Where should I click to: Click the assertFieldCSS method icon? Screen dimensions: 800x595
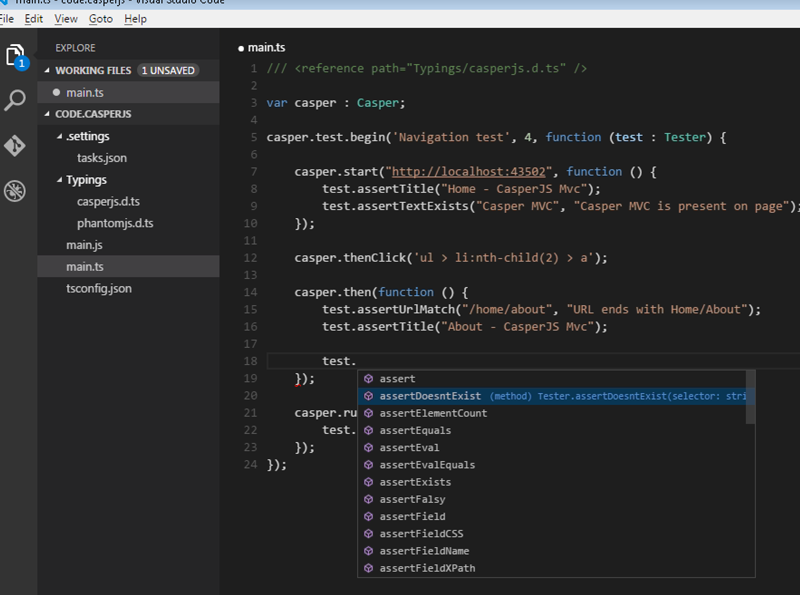(x=368, y=534)
